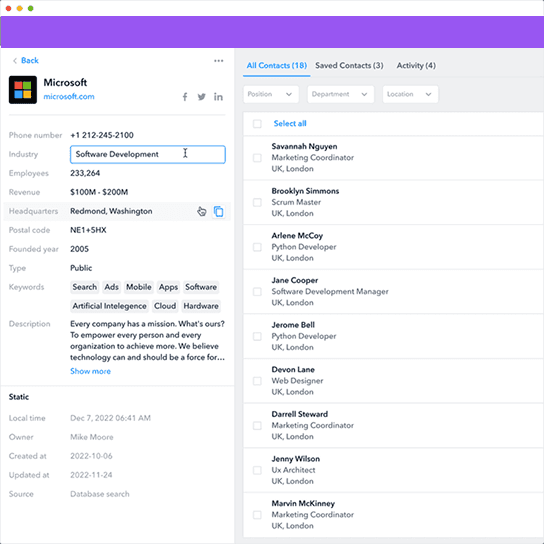Check the box next to Jerome Bell

tap(257, 336)
